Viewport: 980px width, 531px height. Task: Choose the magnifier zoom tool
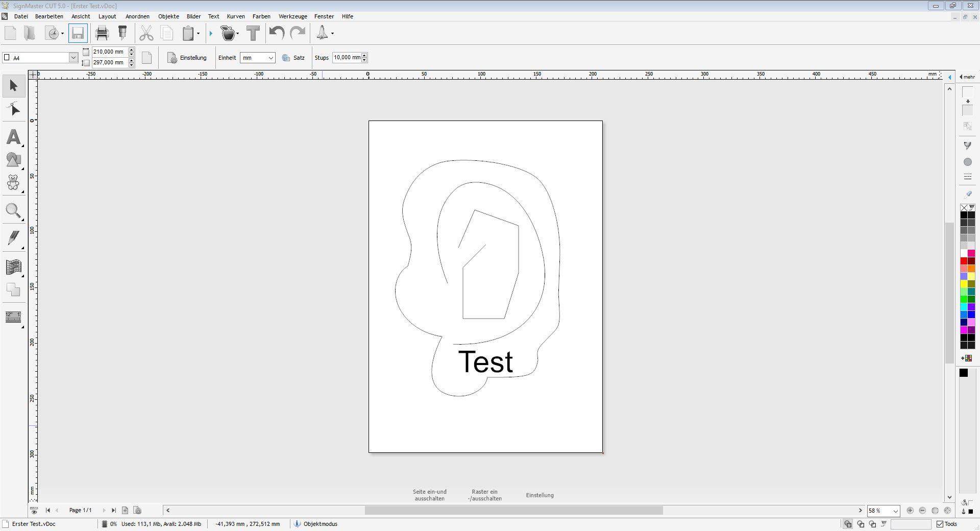pos(13,210)
